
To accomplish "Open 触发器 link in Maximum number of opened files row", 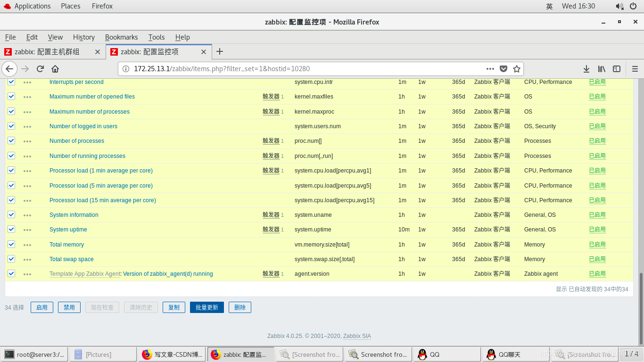I will (271, 97).
